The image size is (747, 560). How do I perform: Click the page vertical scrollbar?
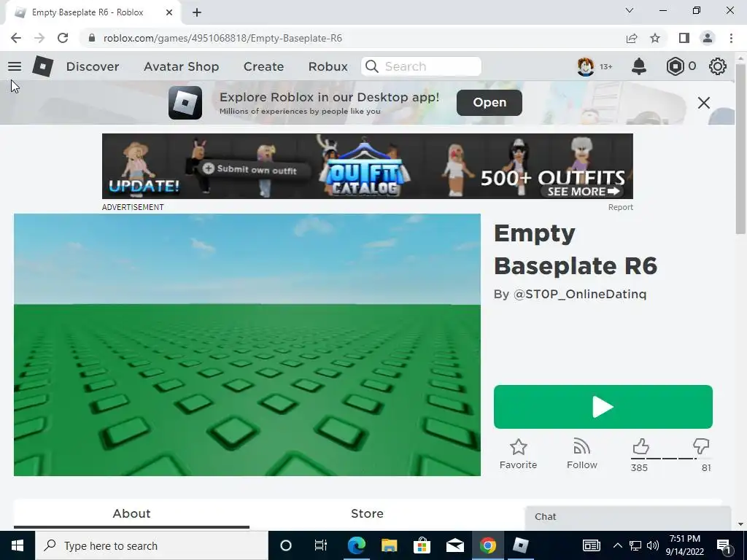[x=740, y=147]
